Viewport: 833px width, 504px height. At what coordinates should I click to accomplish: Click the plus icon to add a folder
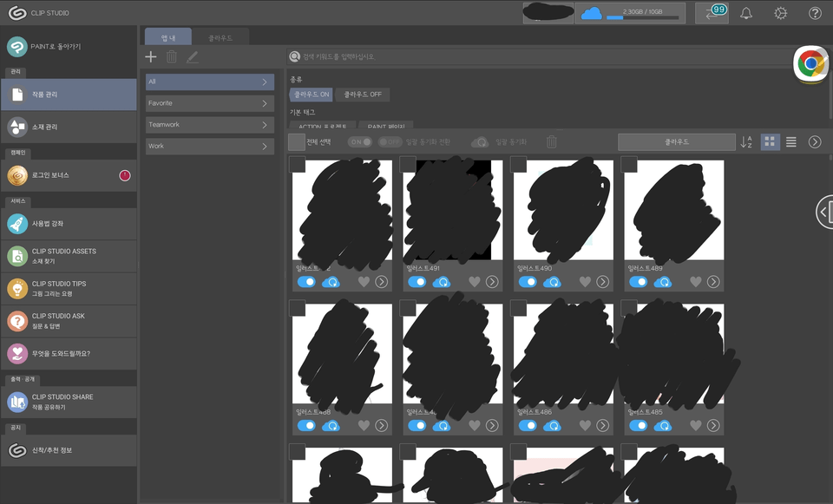coord(151,57)
